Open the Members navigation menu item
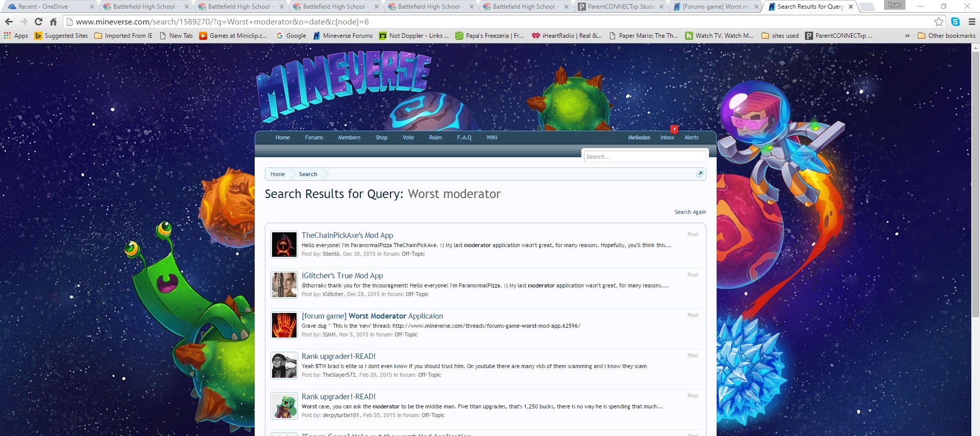Viewport: 980px width, 436px height. (x=349, y=137)
